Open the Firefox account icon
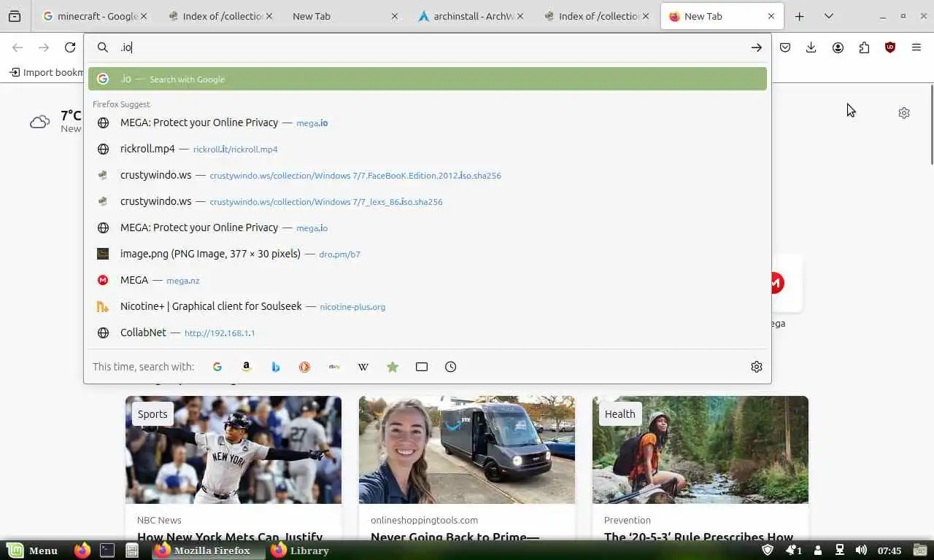This screenshot has width=934, height=560. point(838,47)
